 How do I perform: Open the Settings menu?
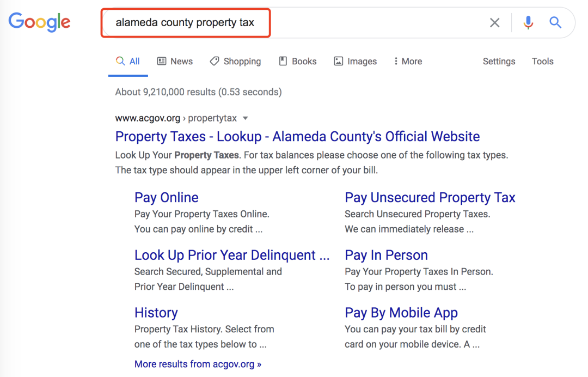pyautogui.click(x=499, y=61)
